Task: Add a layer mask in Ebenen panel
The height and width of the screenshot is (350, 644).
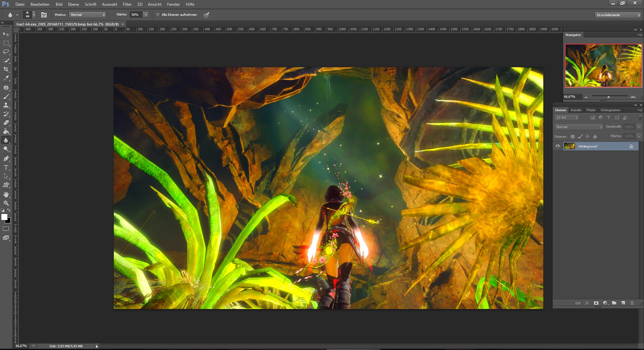Action: [596, 303]
